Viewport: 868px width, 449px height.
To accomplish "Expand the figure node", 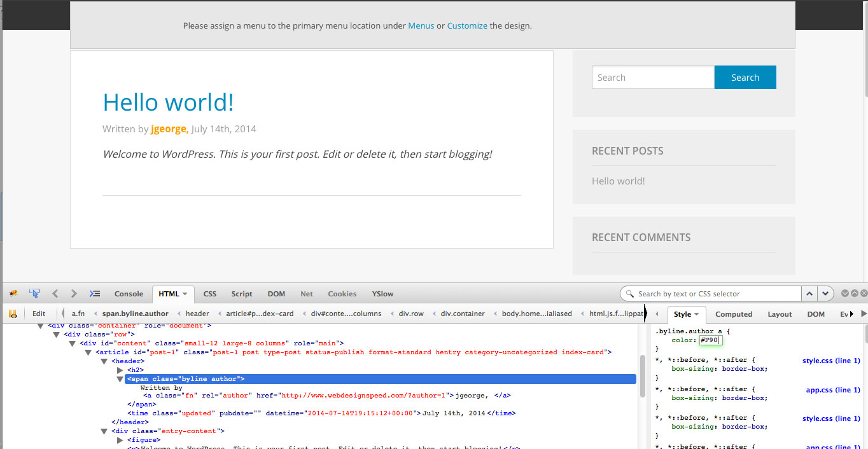I will pyautogui.click(x=120, y=440).
